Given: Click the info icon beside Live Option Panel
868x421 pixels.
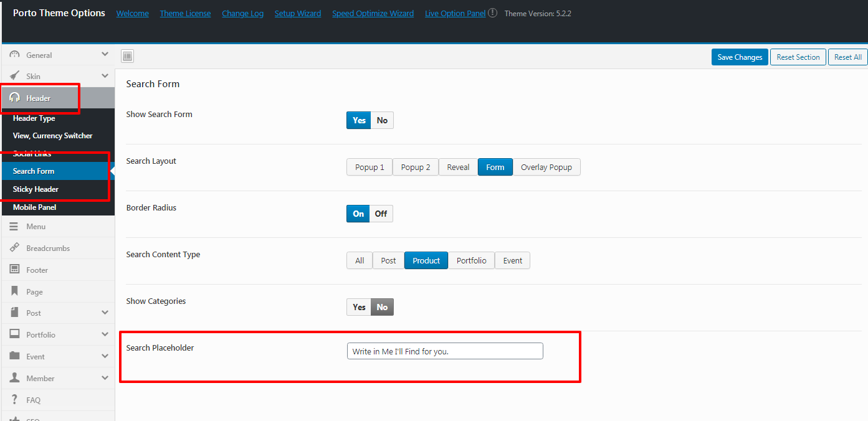Looking at the screenshot, I should [x=493, y=12].
